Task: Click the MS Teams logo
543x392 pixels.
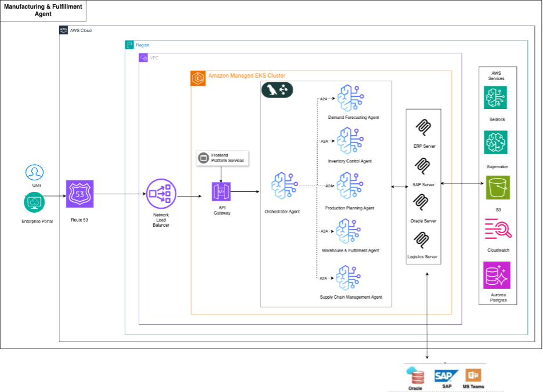Action: coord(473,375)
